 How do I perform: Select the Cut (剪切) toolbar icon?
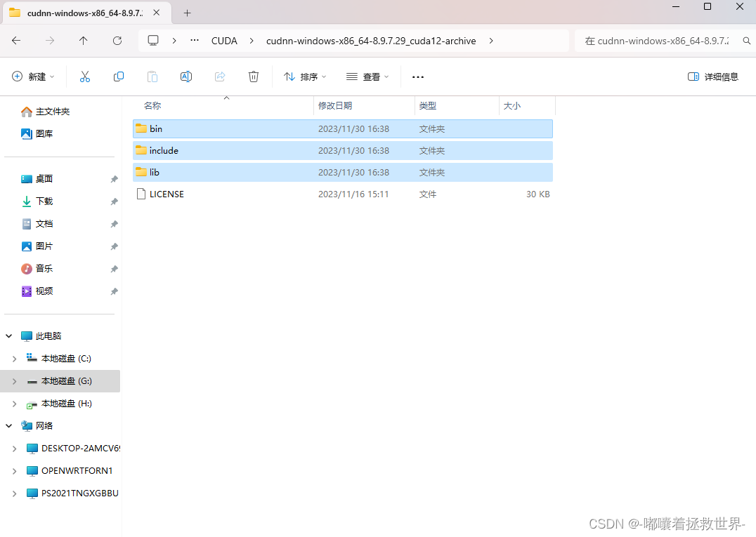(x=84, y=77)
